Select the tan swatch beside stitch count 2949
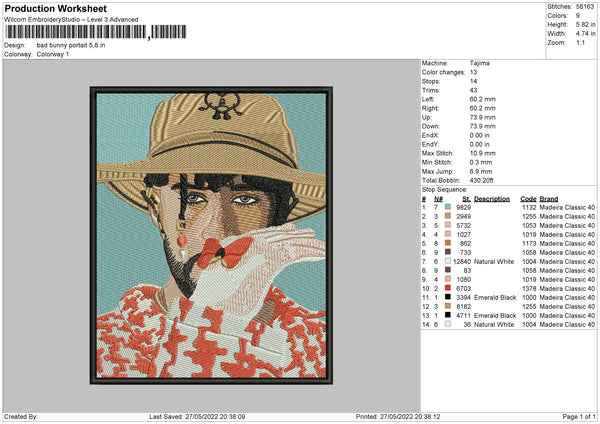Image resolution: width=600 pixels, height=424 pixels. (448, 216)
